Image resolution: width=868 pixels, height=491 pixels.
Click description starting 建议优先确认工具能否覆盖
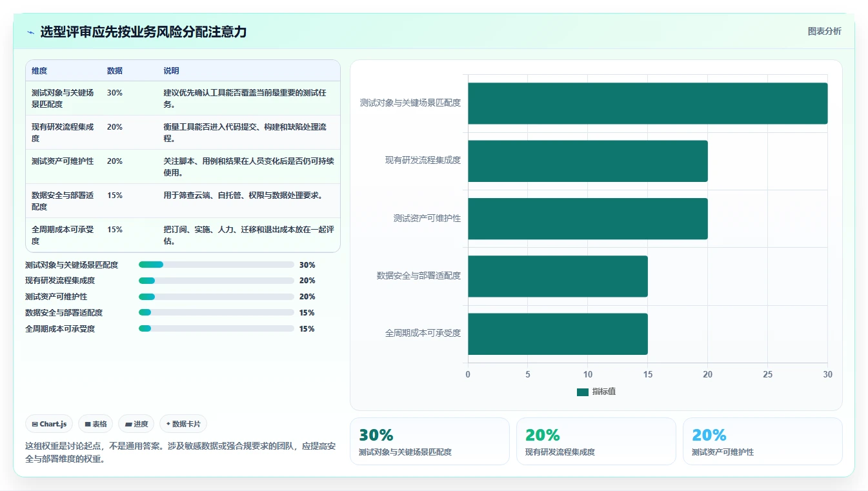point(248,99)
